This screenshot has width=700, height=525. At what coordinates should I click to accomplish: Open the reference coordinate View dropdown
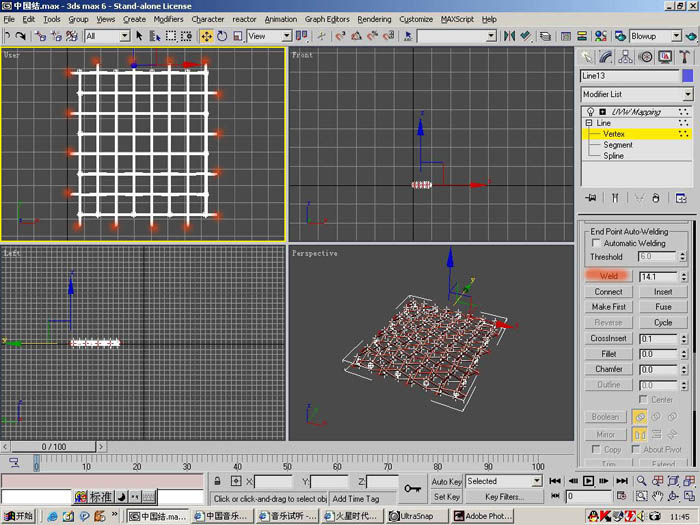pyautogui.click(x=287, y=36)
